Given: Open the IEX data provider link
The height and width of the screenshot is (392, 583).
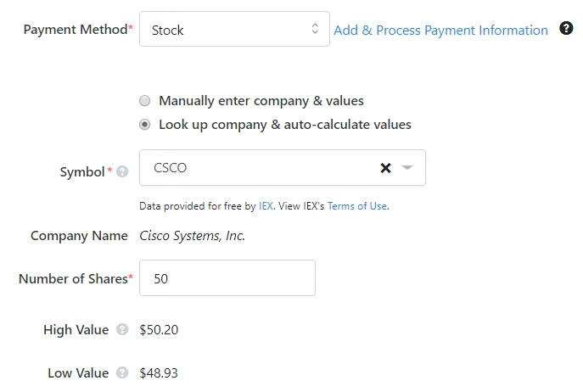Looking at the screenshot, I should pyautogui.click(x=266, y=206).
